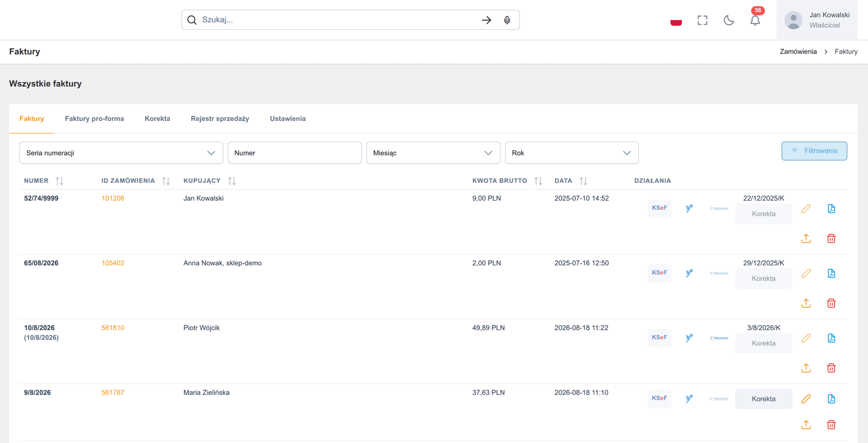Open the Rok dropdown
868x443 pixels.
(572, 153)
